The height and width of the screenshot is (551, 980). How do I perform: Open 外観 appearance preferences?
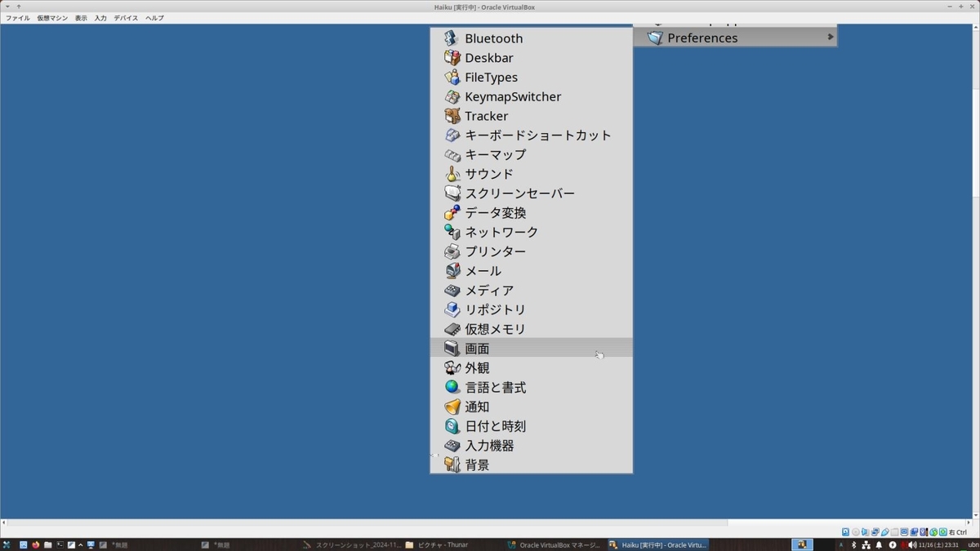point(531,368)
